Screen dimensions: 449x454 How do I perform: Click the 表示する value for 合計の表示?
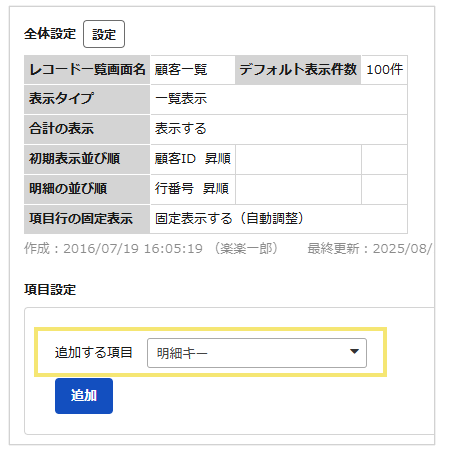click(181, 129)
